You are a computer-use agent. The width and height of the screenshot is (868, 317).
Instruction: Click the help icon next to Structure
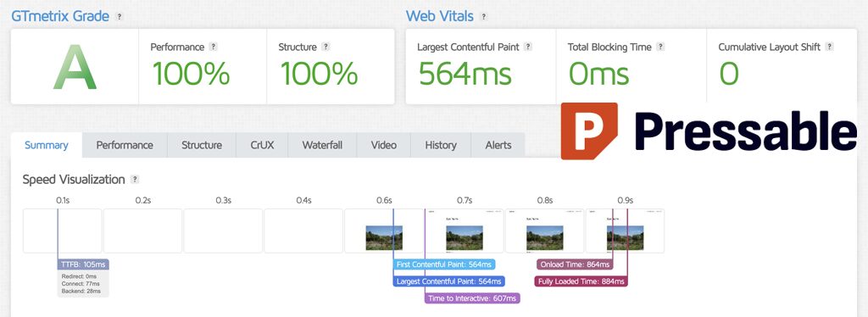point(326,47)
